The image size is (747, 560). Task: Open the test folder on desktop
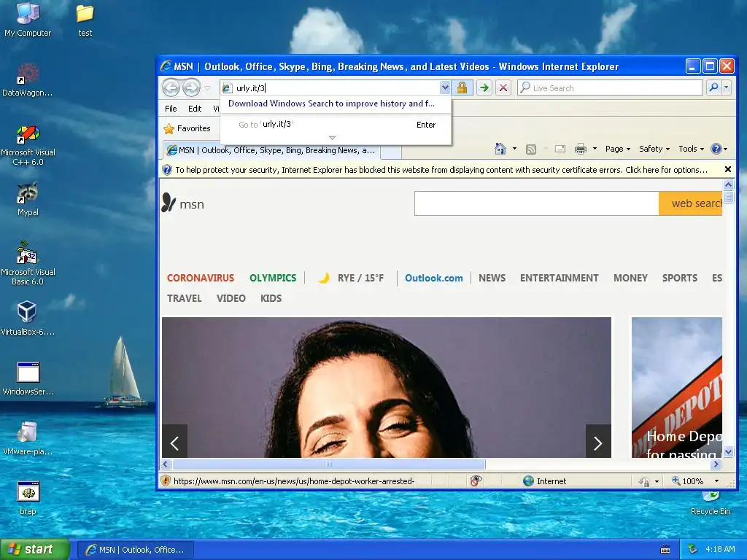[x=85, y=20]
